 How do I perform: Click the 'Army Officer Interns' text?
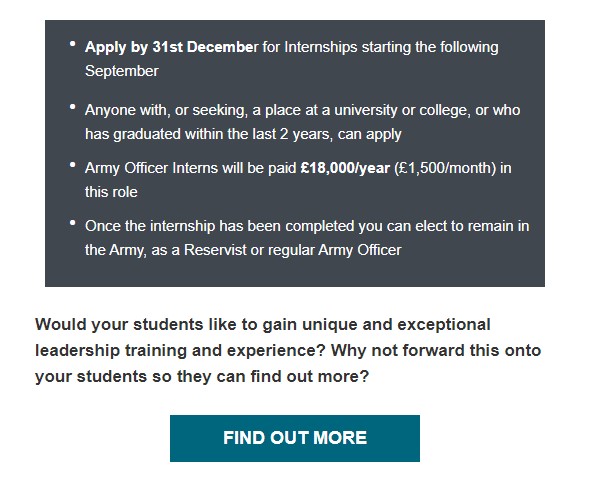(x=151, y=168)
